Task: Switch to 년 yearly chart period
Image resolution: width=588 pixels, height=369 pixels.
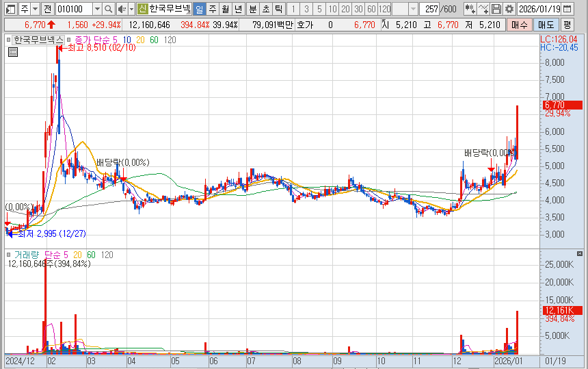Action: pyautogui.click(x=238, y=9)
